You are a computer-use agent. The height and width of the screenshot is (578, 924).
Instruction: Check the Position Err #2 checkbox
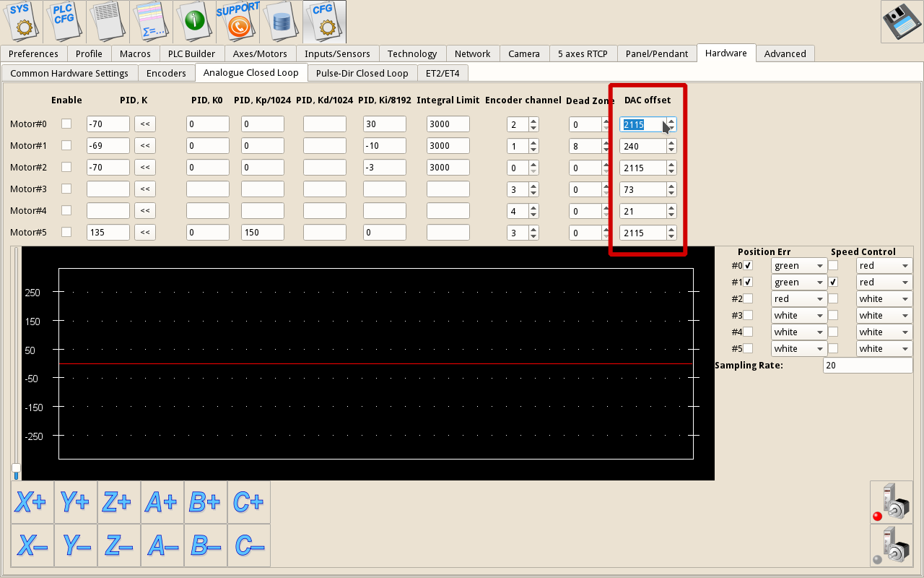tap(748, 298)
